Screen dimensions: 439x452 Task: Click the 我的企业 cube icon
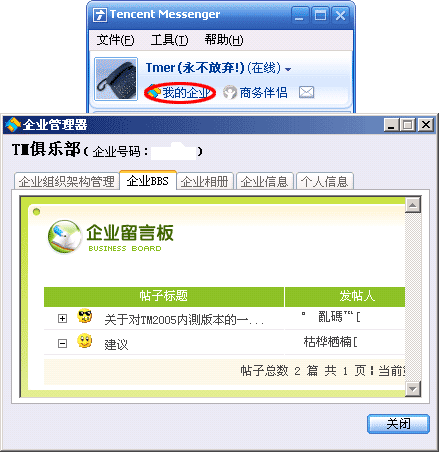point(154,91)
